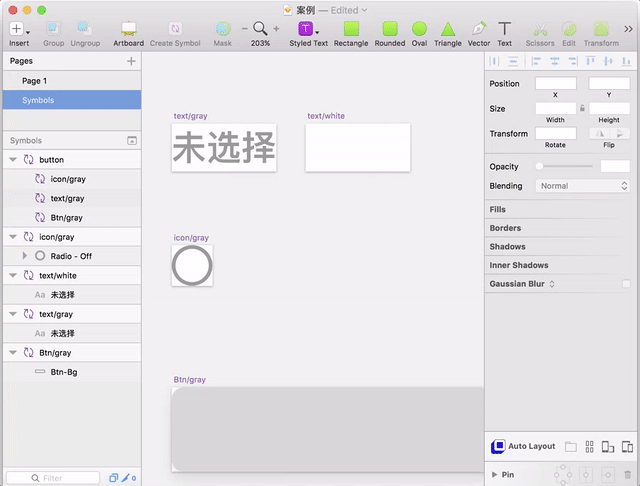The image size is (640, 486).
Task: Show more toolbar items via chevrons
Action: (x=628, y=29)
